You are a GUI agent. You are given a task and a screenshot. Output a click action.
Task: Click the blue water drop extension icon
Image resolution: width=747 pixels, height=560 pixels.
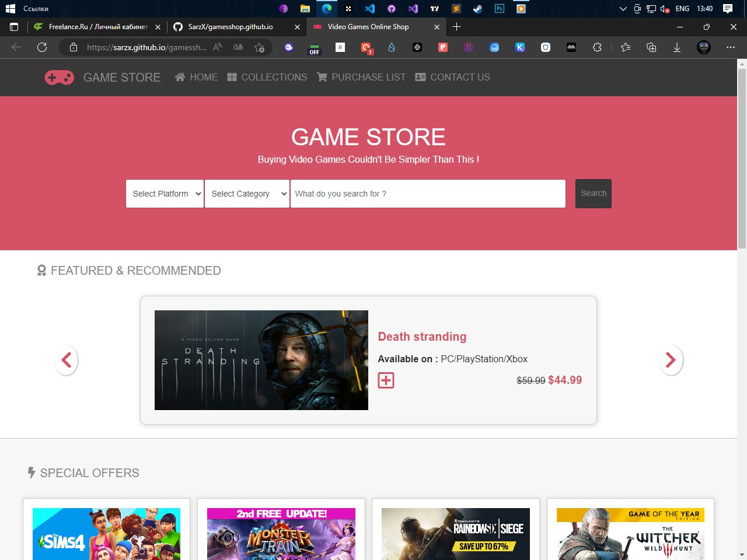click(x=392, y=47)
